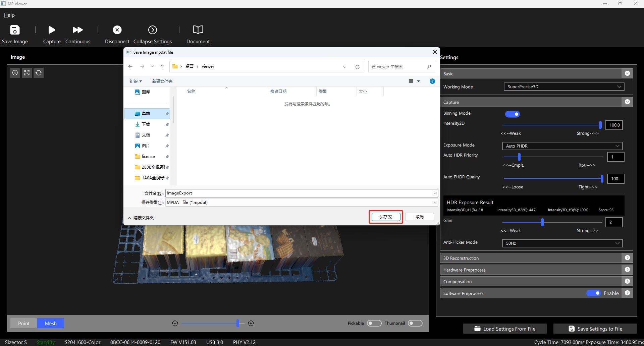Click the image info icon
The image size is (644, 346).
(15, 73)
